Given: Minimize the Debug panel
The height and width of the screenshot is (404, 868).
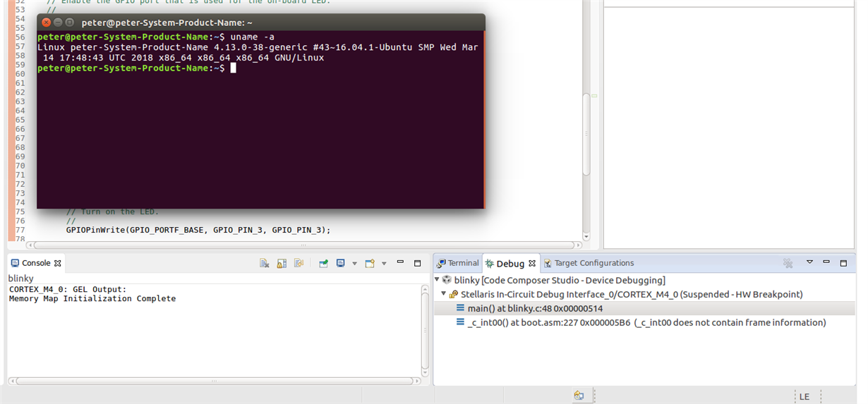Looking at the screenshot, I should coord(826,262).
